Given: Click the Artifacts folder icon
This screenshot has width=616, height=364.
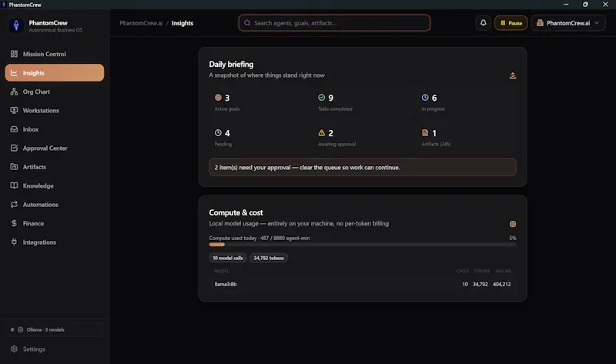Looking at the screenshot, I should (x=14, y=167).
